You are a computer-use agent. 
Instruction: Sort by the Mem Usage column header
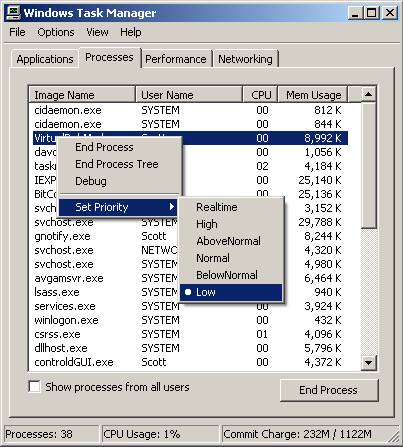pyautogui.click(x=313, y=95)
